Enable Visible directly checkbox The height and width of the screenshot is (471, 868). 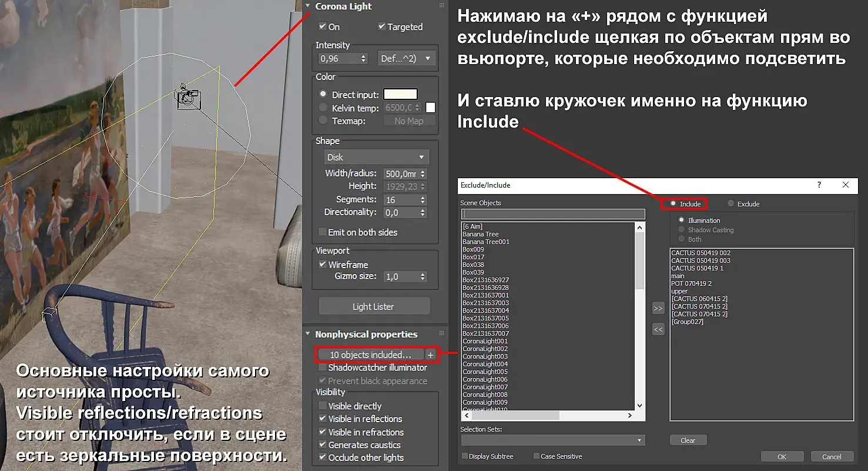point(322,406)
